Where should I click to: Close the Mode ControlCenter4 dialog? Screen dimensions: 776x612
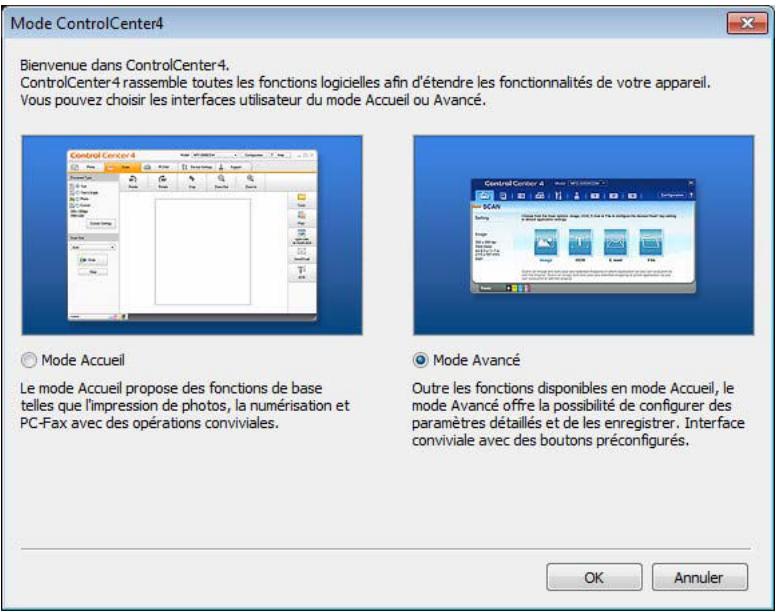[747, 23]
